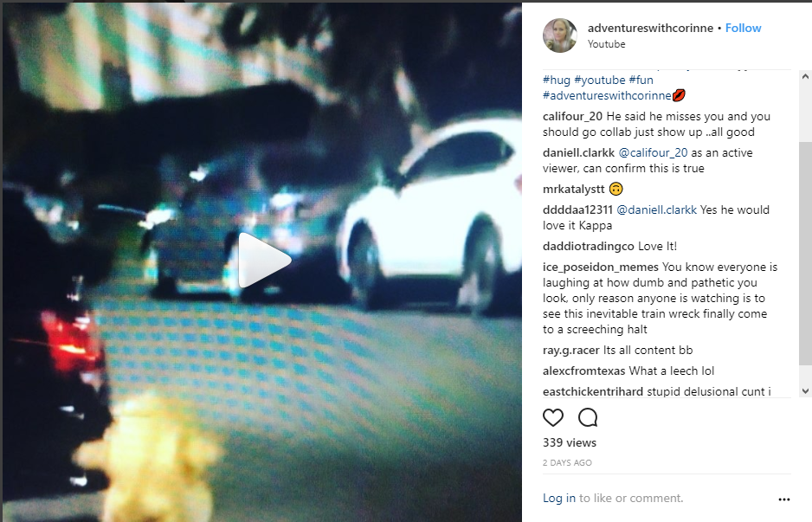
Task: Click the comments scrollbar thumb
Action: pyautogui.click(x=805, y=253)
